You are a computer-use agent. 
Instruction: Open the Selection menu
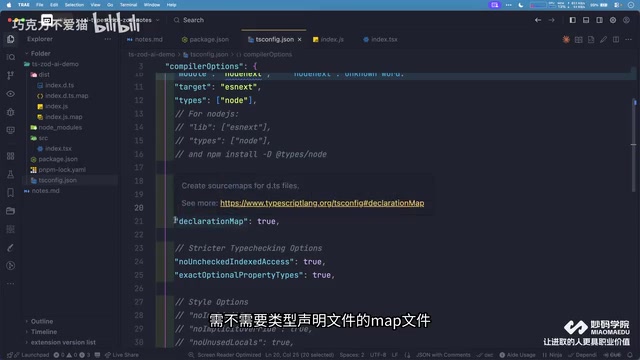(x=74, y=5)
